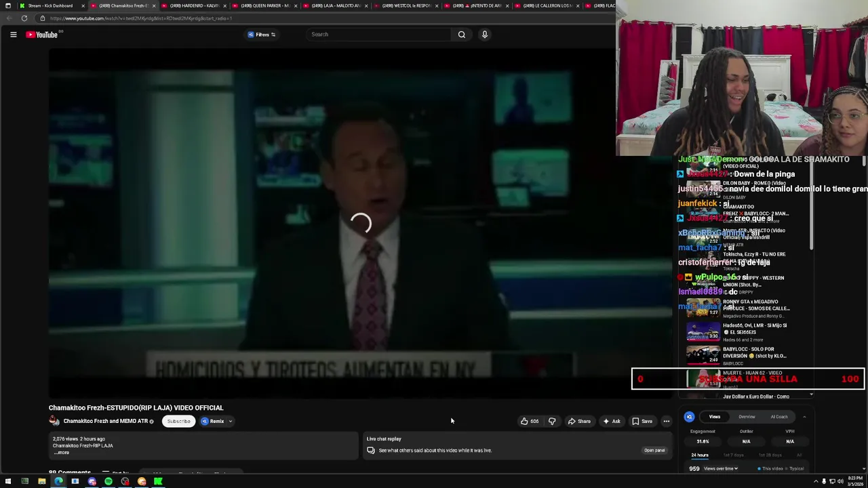Click the YouTube search input field
The image size is (868, 488).
pyautogui.click(x=379, y=35)
